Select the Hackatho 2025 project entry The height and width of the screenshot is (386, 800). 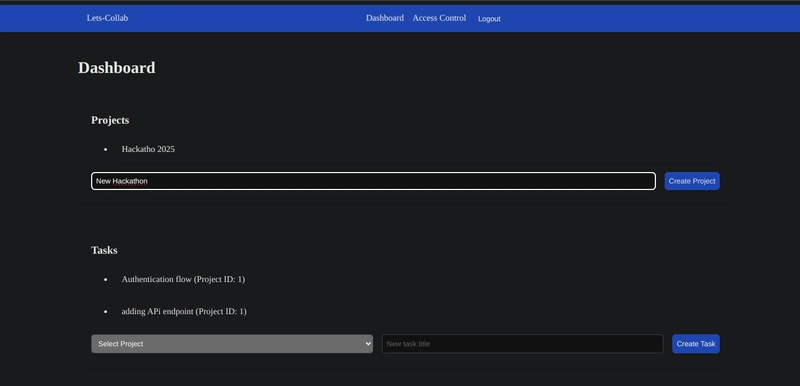click(x=148, y=149)
